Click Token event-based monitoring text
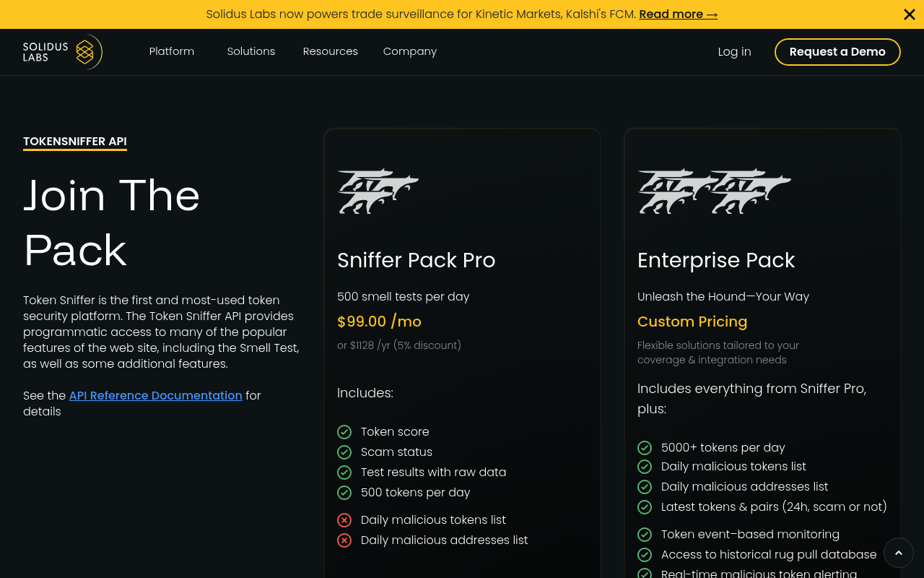 coord(750,534)
